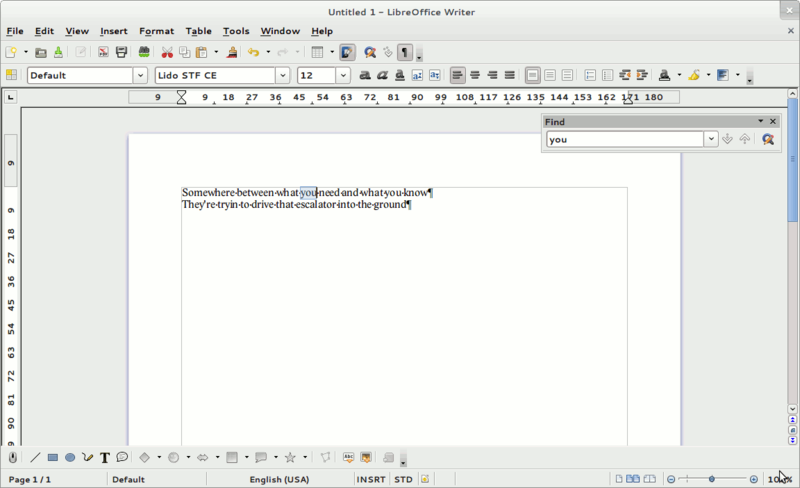Open the Undo history dropdown arrow
Viewport: 800px width, 488px height.
[268, 52]
